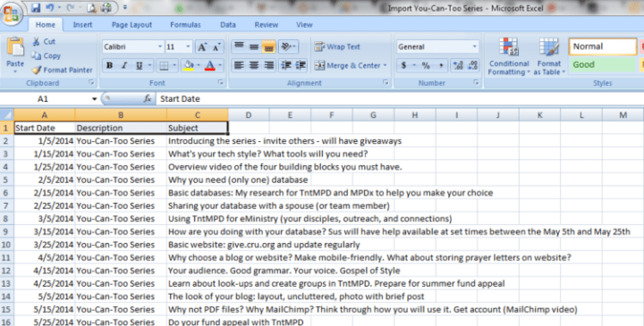Open Conditional Formatting menu
Screen dimensions: 644x326
pyautogui.click(x=509, y=56)
